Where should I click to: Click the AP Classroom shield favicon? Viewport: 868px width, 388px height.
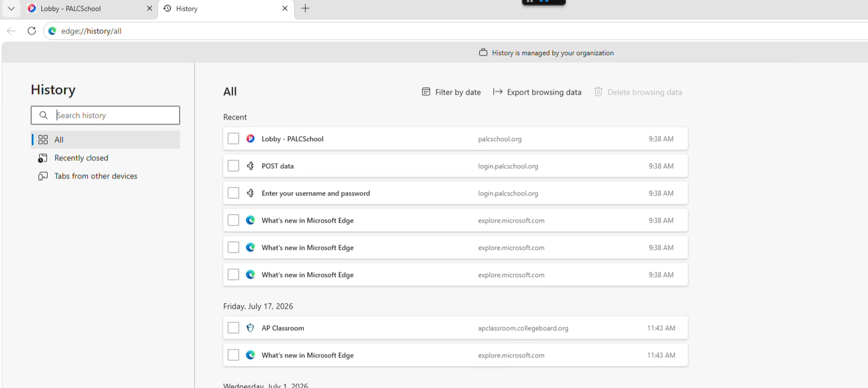250,328
